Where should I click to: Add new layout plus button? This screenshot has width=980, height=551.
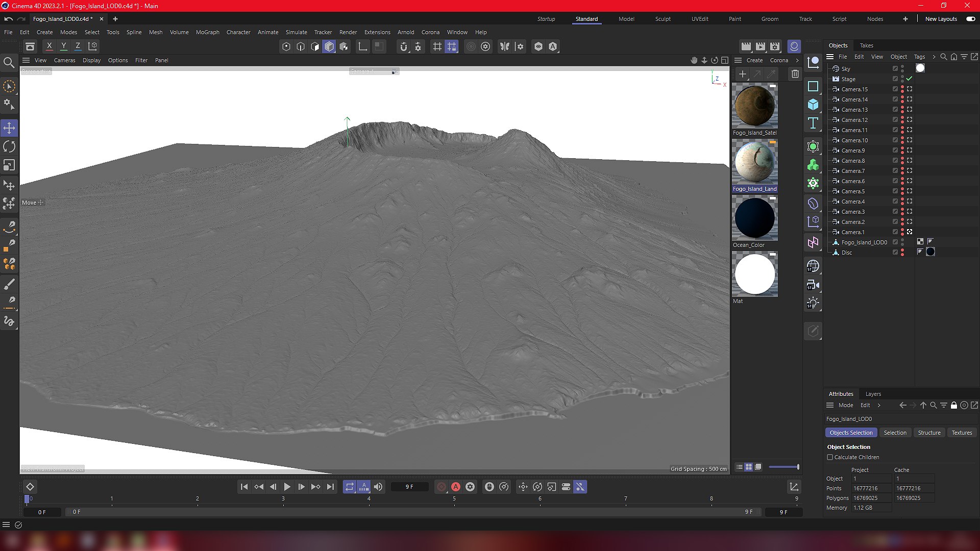[x=905, y=19]
